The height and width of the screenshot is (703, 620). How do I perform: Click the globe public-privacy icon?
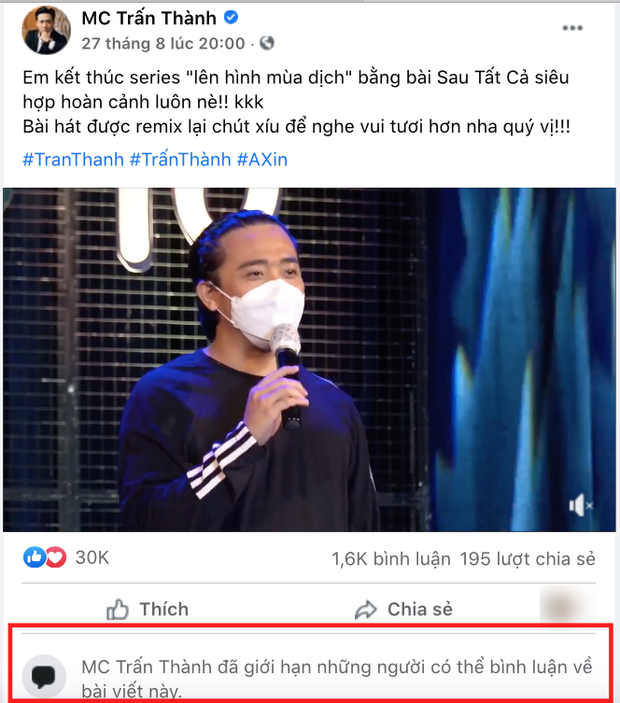268,43
